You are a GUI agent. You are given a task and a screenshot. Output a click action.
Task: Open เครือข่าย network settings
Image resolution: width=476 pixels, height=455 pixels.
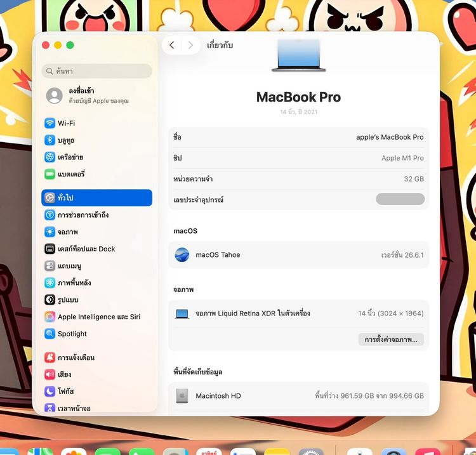coord(96,157)
